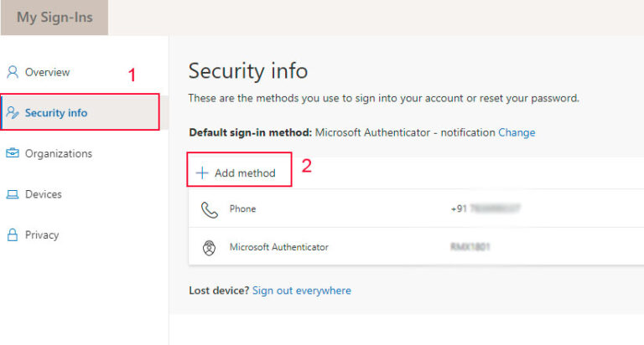Click the plus icon beside Add method

click(202, 173)
